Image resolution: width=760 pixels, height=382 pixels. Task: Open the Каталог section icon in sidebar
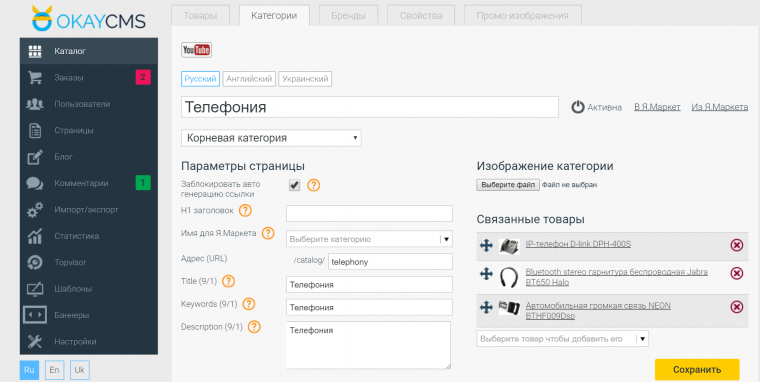35,51
